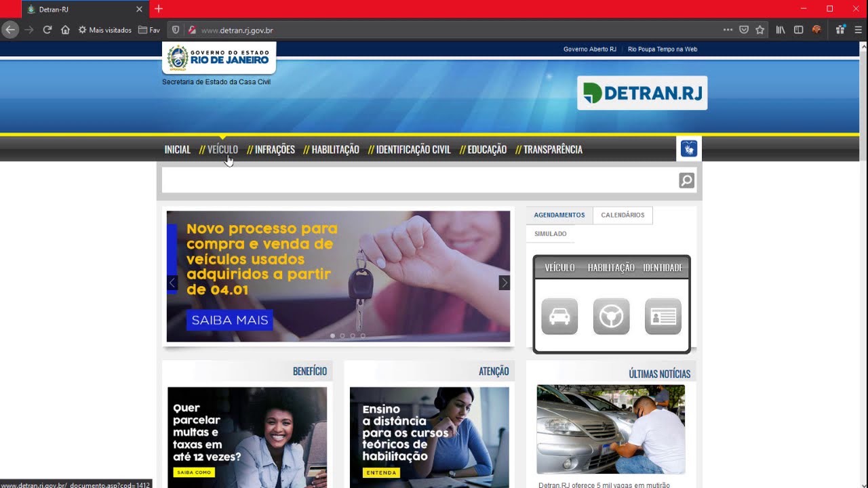Show the next banner slide arrow
Screen dimensions: 868x488
pos(504,283)
